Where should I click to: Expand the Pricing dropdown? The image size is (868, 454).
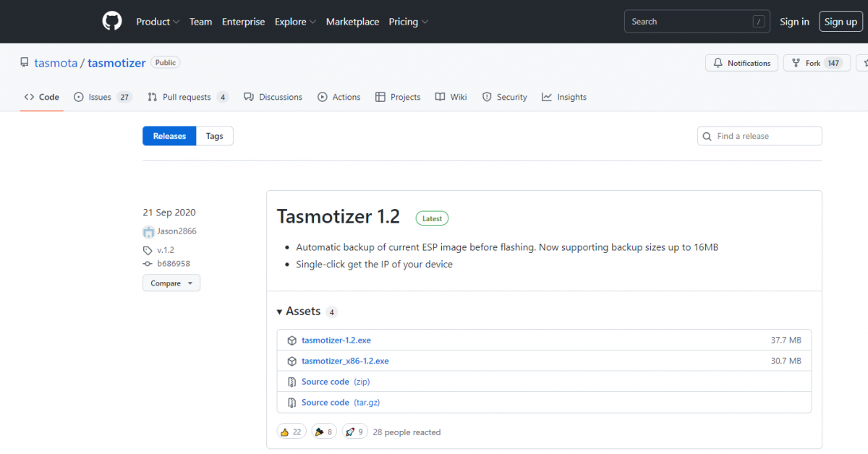(408, 22)
